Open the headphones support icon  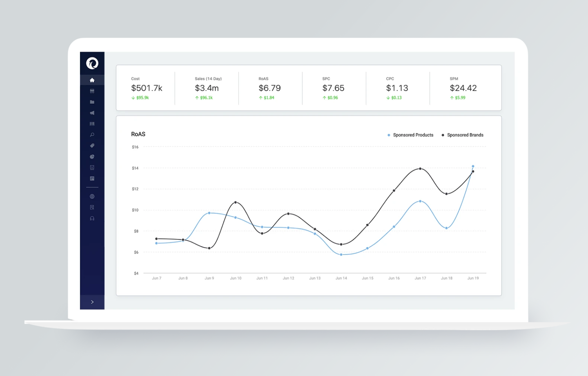point(92,219)
